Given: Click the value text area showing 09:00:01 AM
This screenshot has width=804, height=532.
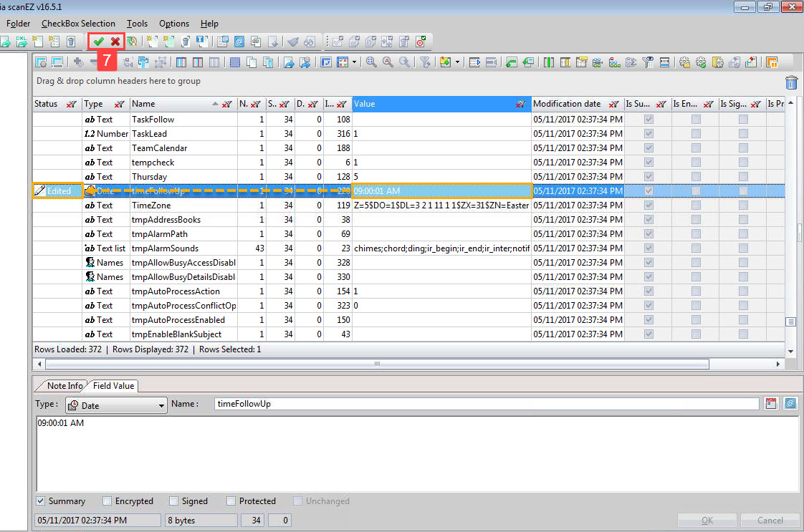Looking at the screenshot, I should 417,453.
